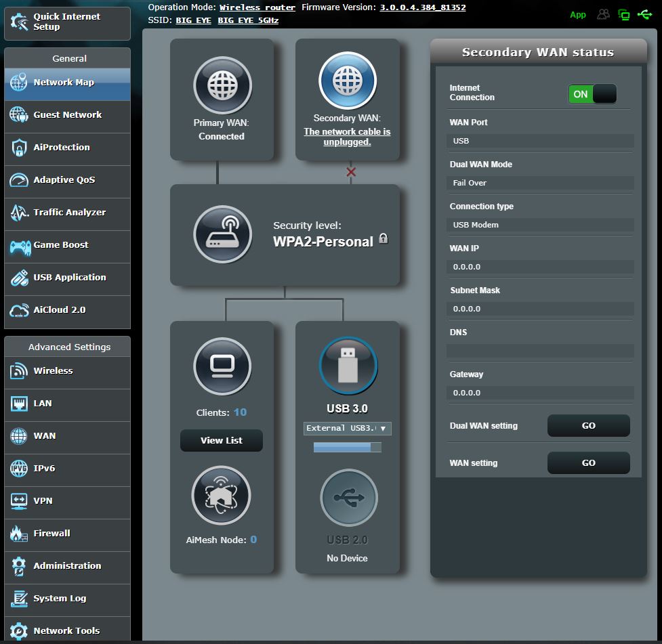Select the wireless router icon
The width and height of the screenshot is (662, 644).
[222, 234]
